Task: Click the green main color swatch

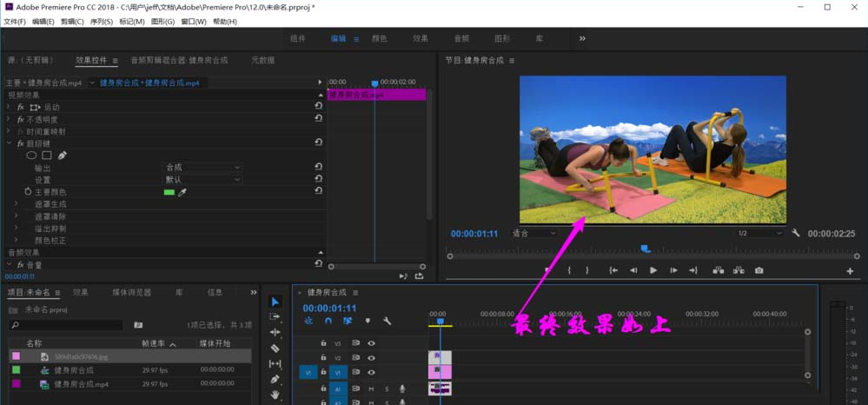Action: pos(169,192)
